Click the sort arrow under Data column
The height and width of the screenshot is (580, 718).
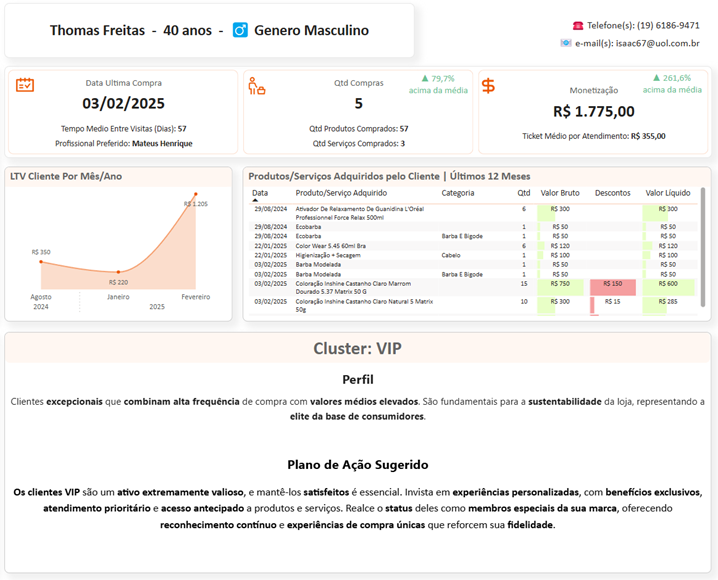tap(255, 201)
